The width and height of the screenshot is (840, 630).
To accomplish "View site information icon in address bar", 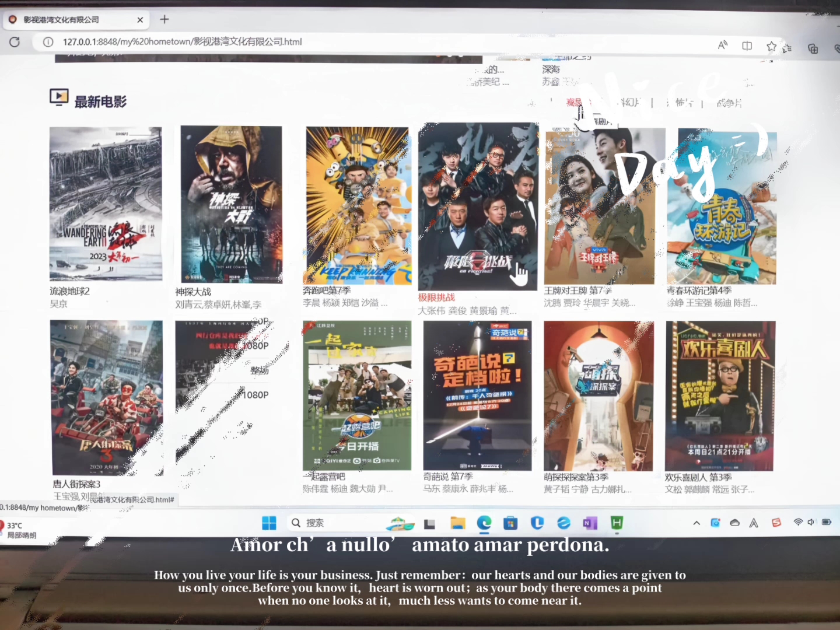I will point(48,42).
